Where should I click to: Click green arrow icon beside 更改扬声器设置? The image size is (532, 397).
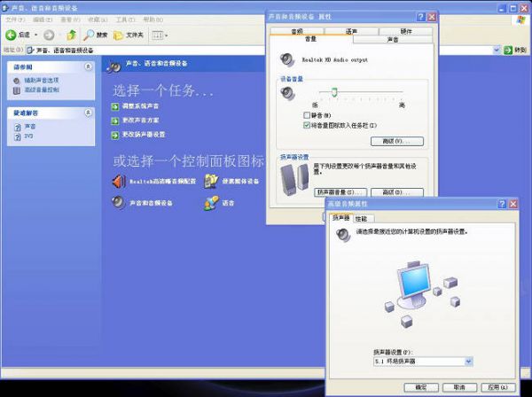(115, 135)
